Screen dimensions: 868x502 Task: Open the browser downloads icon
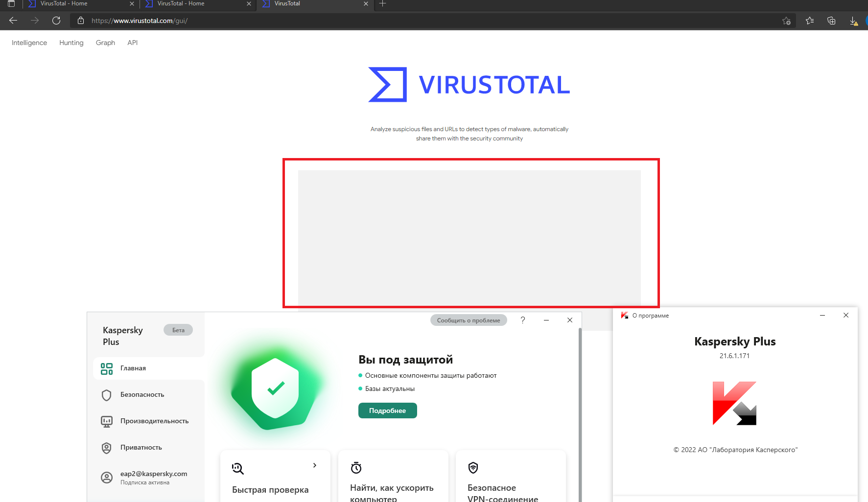(853, 21)
